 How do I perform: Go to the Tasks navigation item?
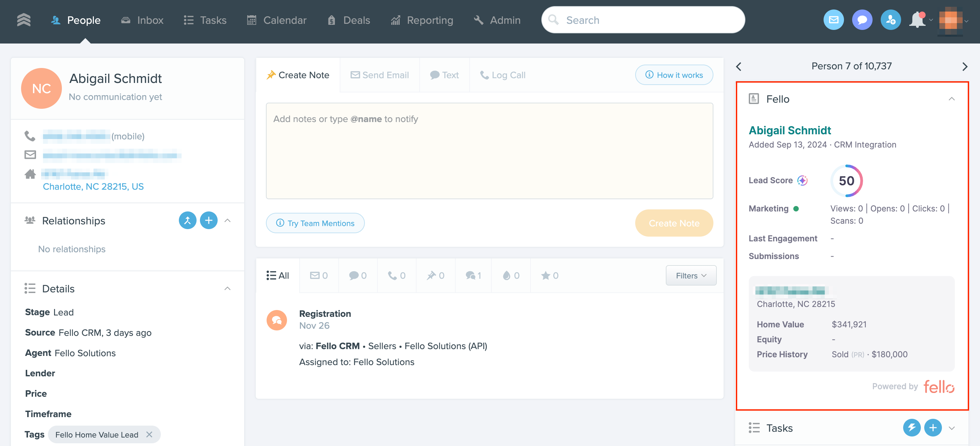pyautogui.click(x=205, y=20)
